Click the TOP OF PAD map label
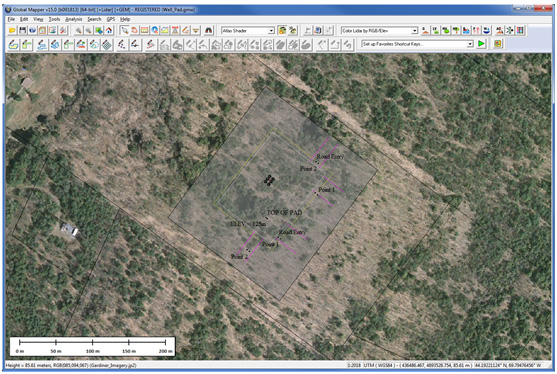This screenshot has height=374, width=557. click(284, 213)
